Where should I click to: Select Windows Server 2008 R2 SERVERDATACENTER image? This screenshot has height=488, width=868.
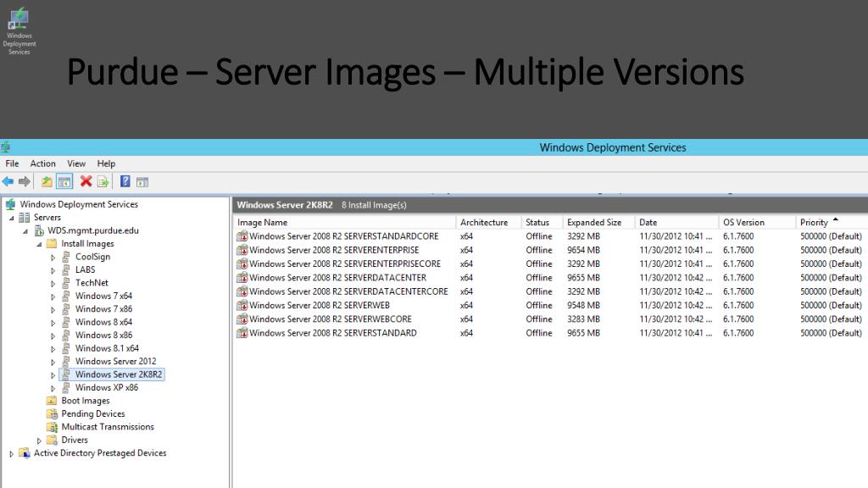337,278
